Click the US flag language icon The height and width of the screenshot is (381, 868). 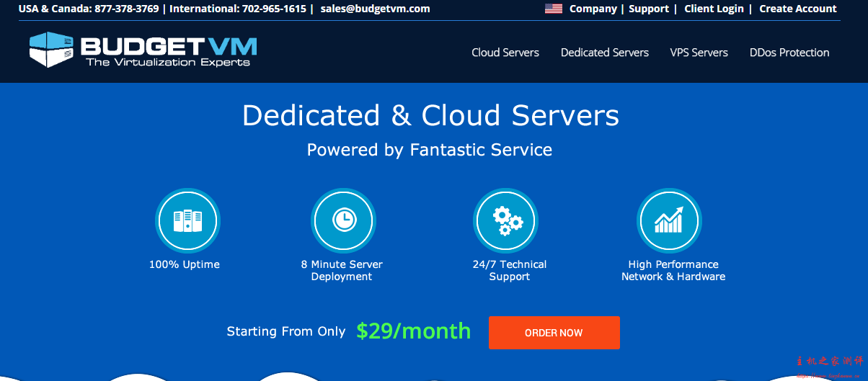click(x=553, y=9)
